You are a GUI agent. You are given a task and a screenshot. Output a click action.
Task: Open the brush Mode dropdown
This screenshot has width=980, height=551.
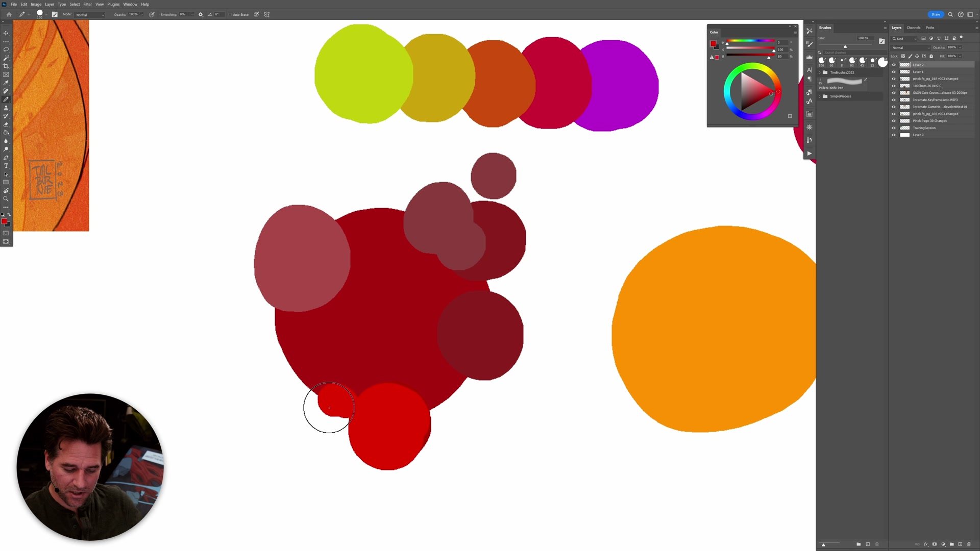(x=90, y=15)
